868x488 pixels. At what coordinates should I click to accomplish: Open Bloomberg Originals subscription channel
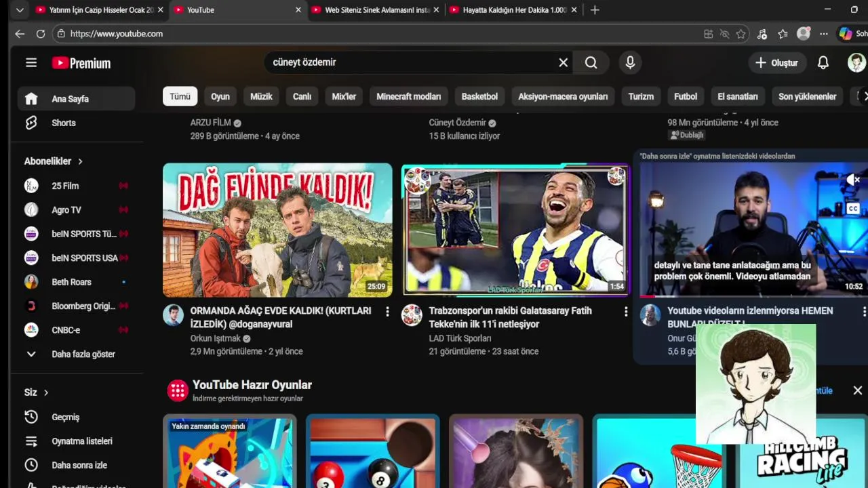point(76,306)
